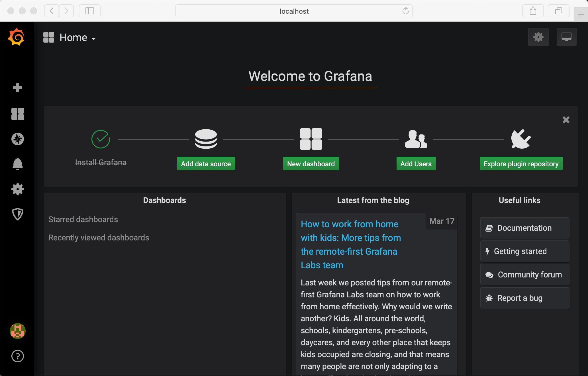
Task: Open dashboard settings gear top right
Action: tap(538, 37)
